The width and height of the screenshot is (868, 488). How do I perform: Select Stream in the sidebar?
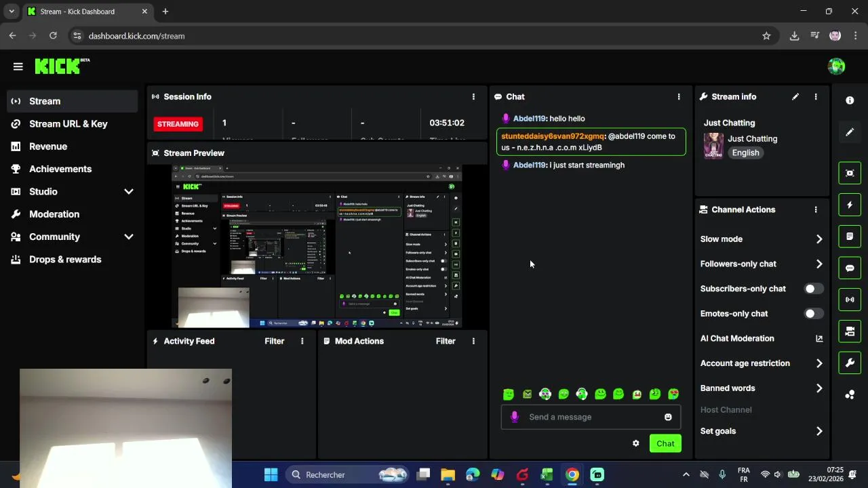point(73,101)
